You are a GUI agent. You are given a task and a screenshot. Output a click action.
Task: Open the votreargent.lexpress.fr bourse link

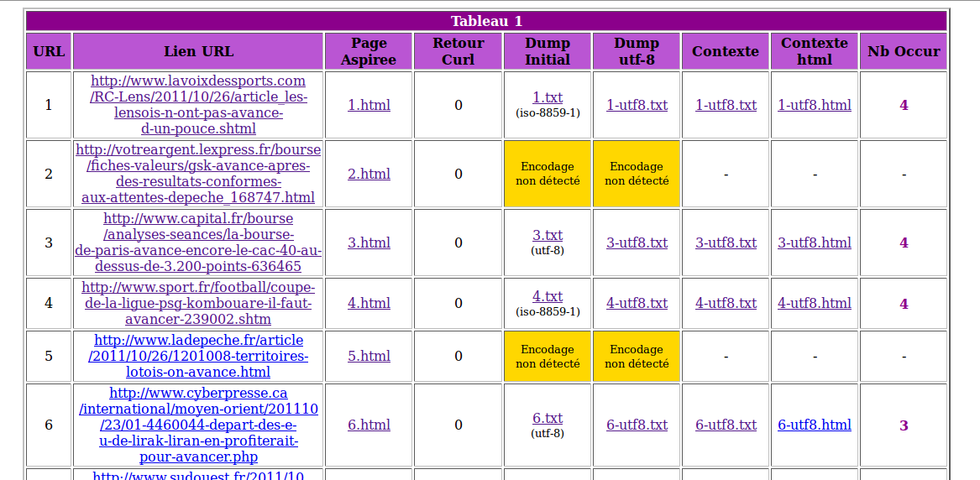pyautogui.click(x=198, y=174)
